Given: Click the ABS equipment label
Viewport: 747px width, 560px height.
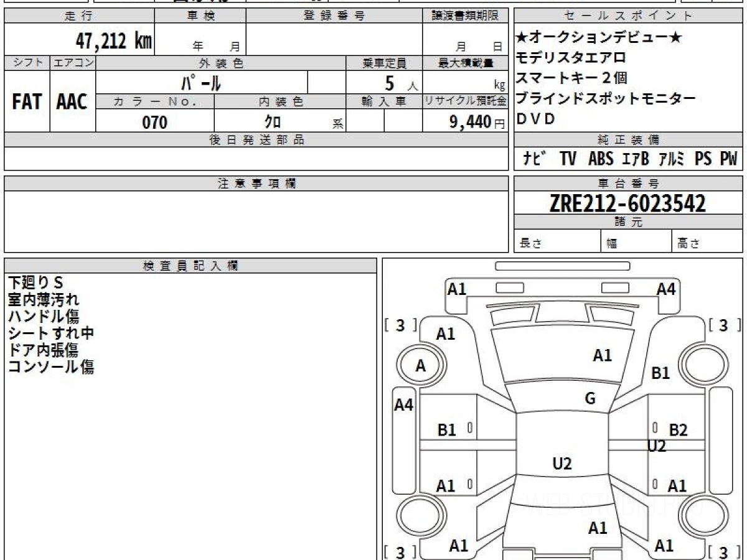Looking at the screenshot, I should [601, 159].
